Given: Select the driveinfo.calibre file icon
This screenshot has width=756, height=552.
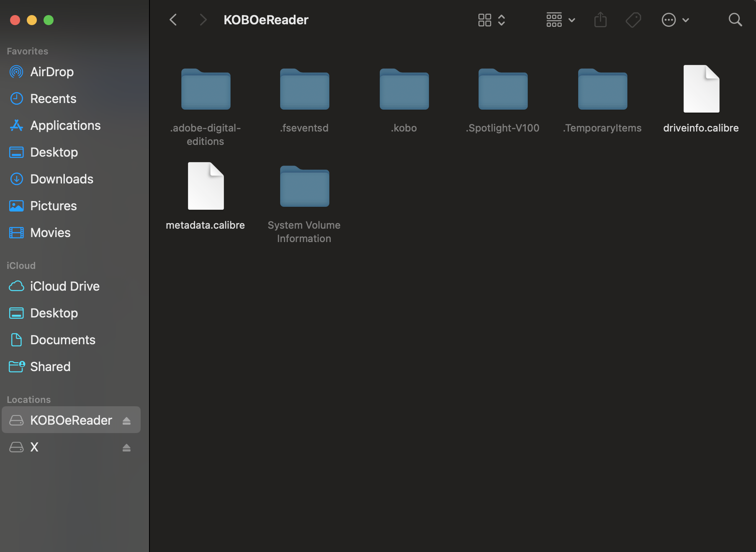Looking at the screenshot, I should tap(702, 89).
